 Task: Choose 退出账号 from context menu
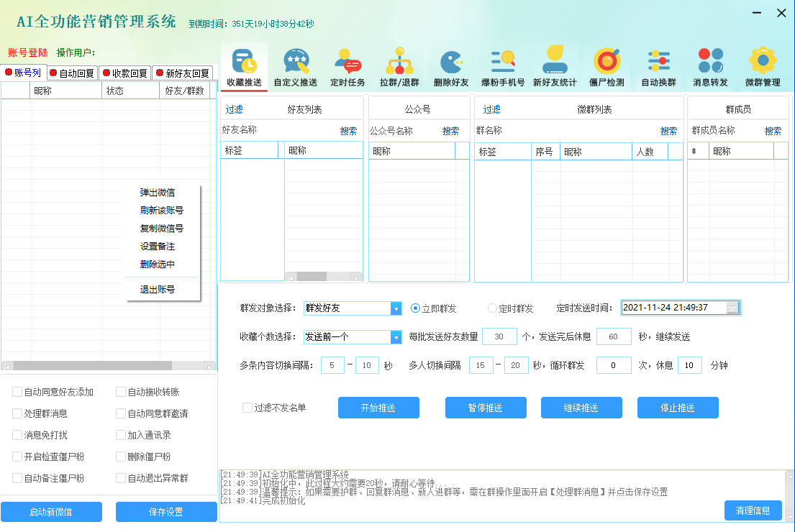158,289
